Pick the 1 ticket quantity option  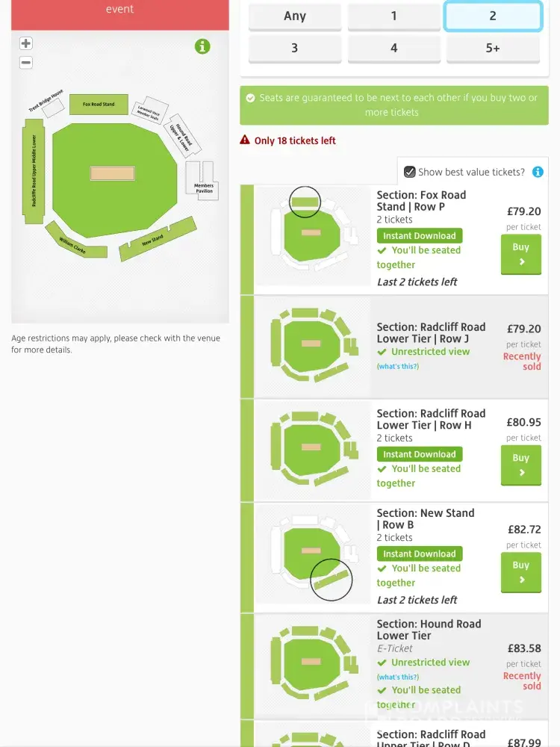[393, 16]
